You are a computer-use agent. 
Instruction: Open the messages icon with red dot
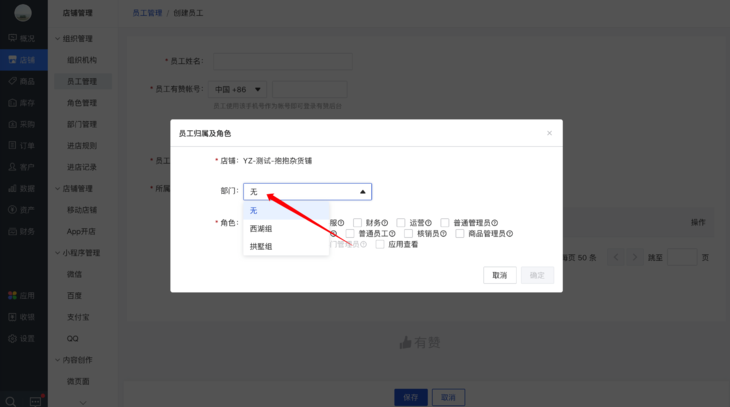36,400
